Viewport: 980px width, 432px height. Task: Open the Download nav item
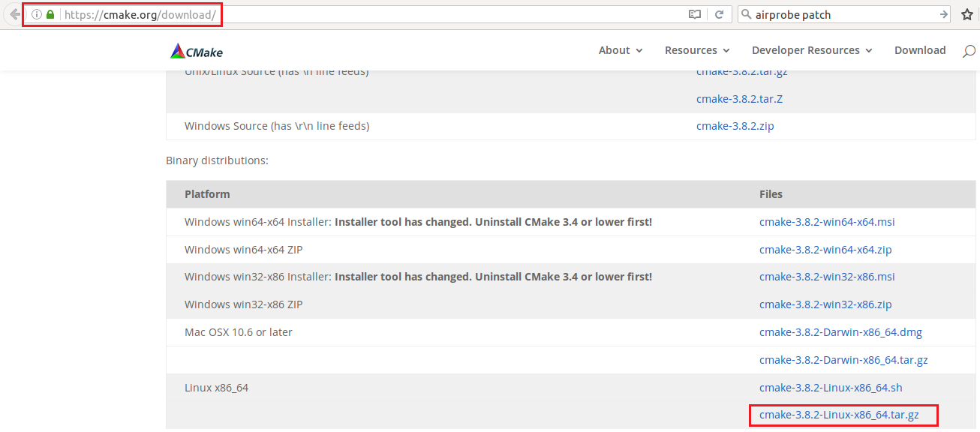click(920, 50)
